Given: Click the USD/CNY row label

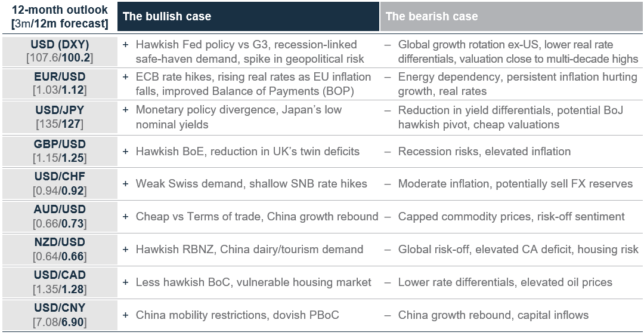Looking at the screenshot, I should [x=60, y=315].
